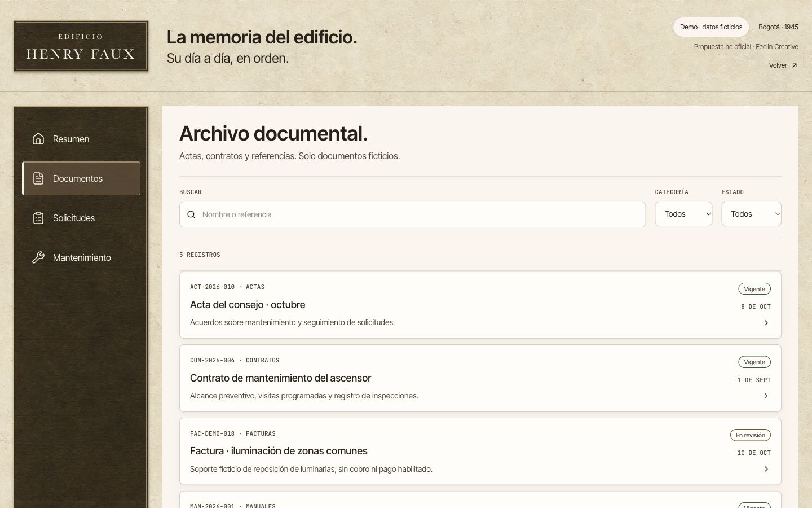The width and height of the screenshot is (812, 508).
Task: Open the Acta del consejo · octubre record
Action: tap(480, 305)
